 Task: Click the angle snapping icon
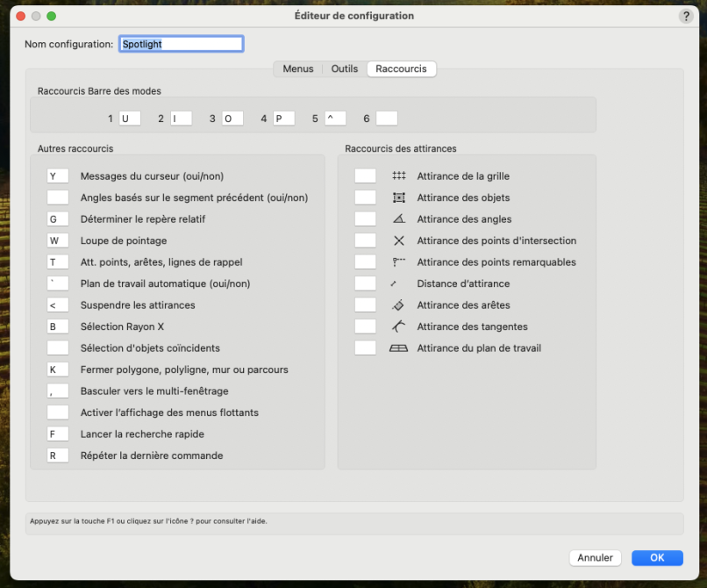coord(398,219)
